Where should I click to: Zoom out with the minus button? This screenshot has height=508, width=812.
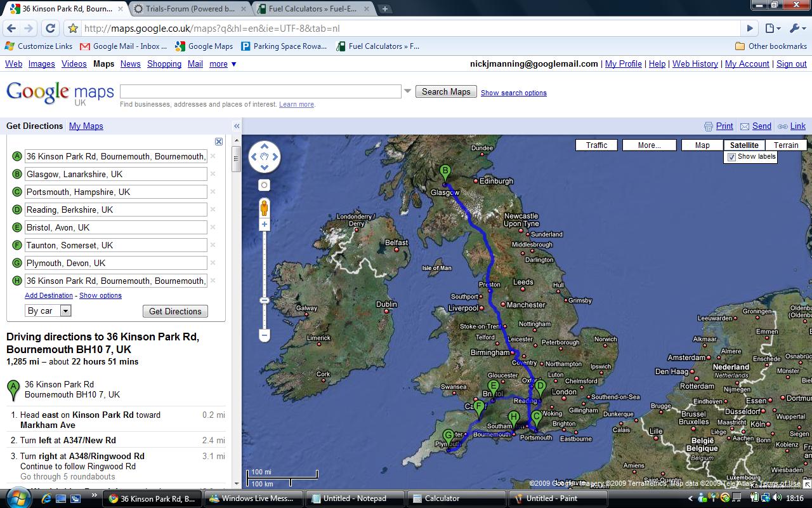tap(265, 335)
